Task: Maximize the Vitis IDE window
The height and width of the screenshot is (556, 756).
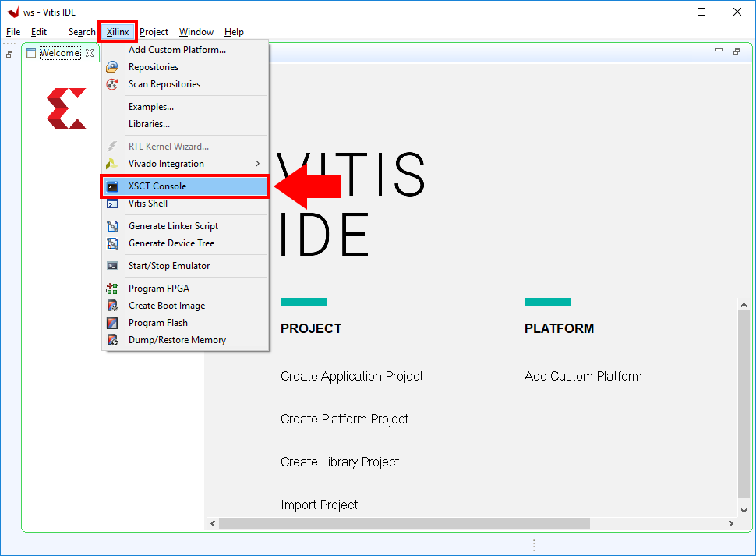Action: [701, 12]
